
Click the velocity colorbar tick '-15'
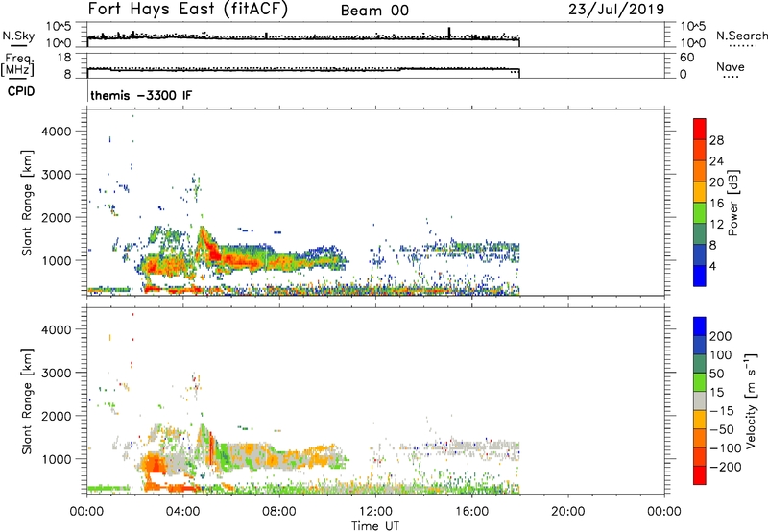tap(722, 411)
